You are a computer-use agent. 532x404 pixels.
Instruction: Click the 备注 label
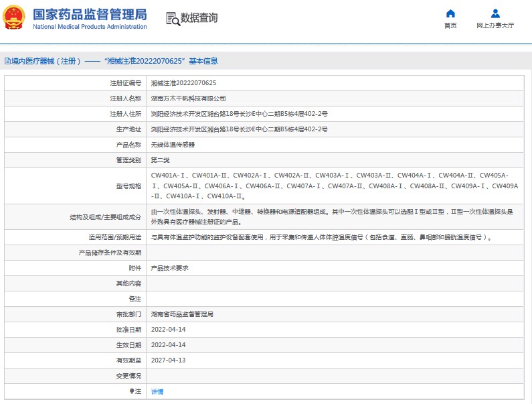click(135, 299)
